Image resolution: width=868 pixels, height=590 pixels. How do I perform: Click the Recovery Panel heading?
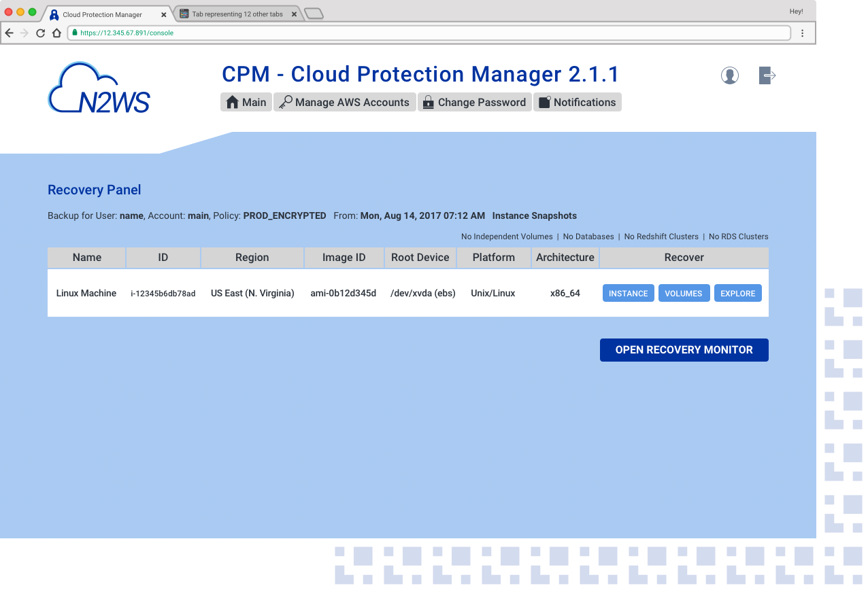click(95, 190)
